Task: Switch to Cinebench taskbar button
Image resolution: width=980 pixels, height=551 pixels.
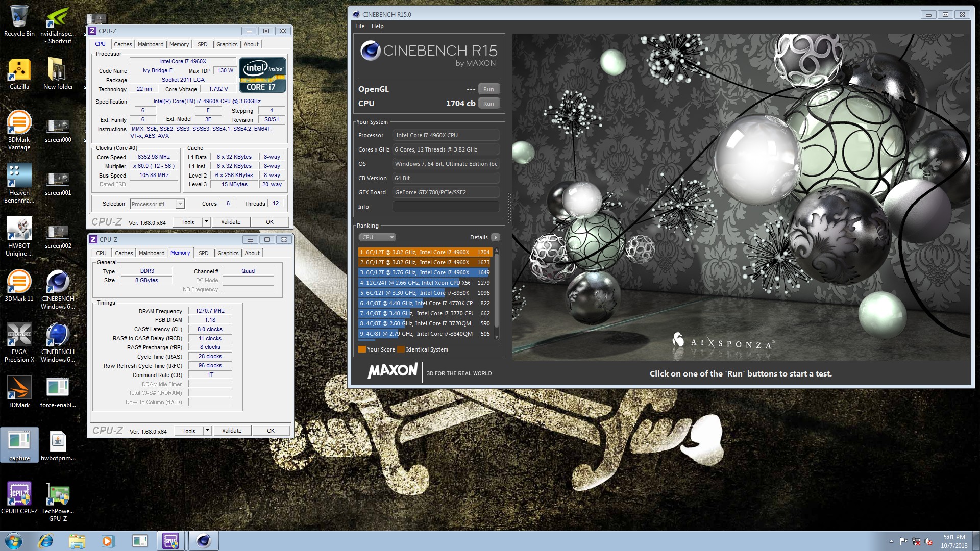Action: click(x=204, y=541)
